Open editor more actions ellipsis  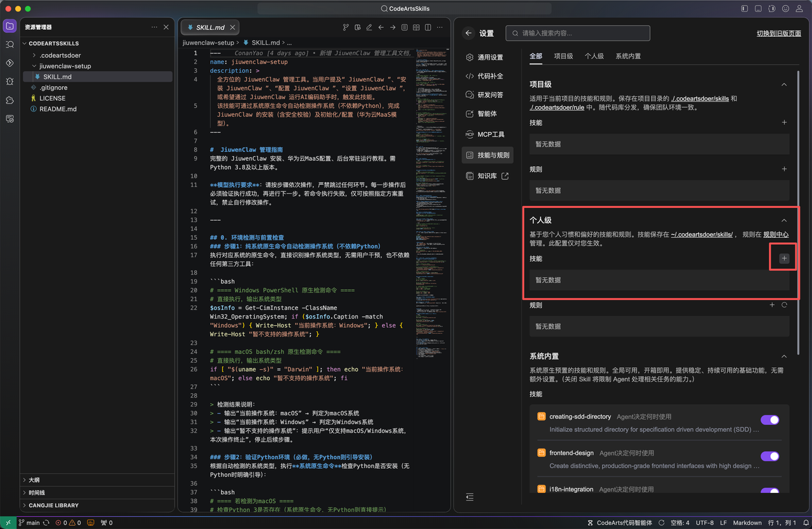click(x=440, y=27)
